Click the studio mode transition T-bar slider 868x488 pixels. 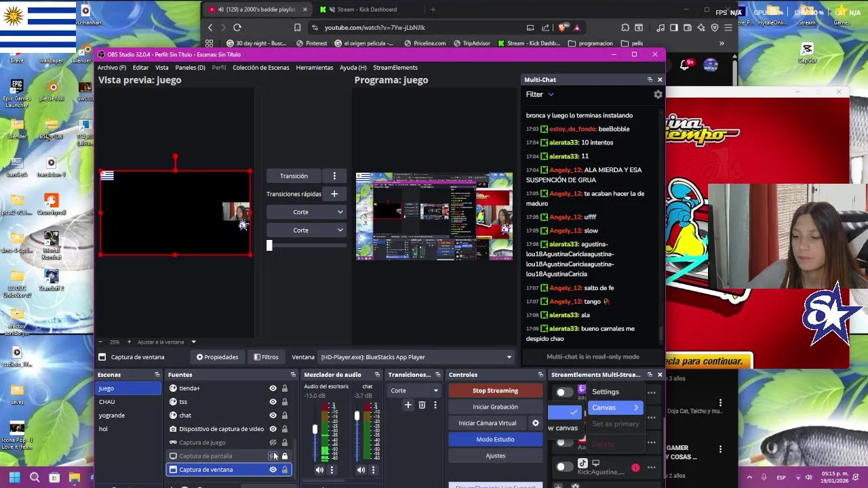pyautogui.click(x=269, y=245)
